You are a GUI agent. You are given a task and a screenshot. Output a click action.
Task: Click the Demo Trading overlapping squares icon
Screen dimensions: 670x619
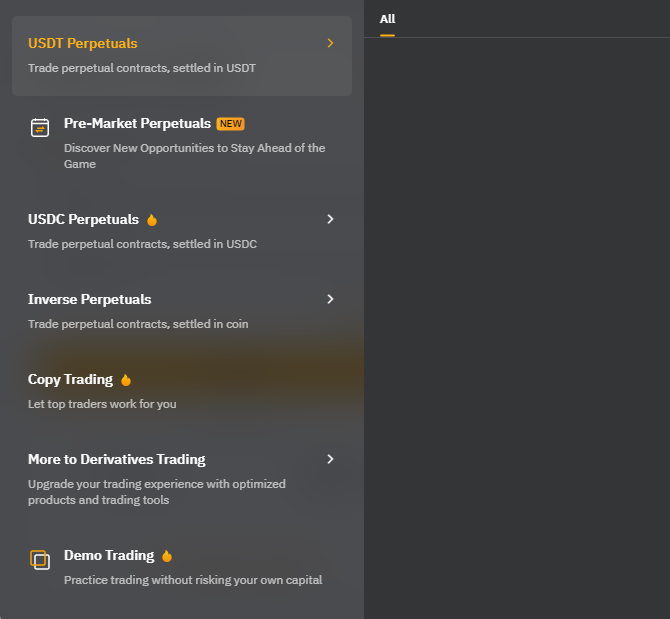click(40, 560)
